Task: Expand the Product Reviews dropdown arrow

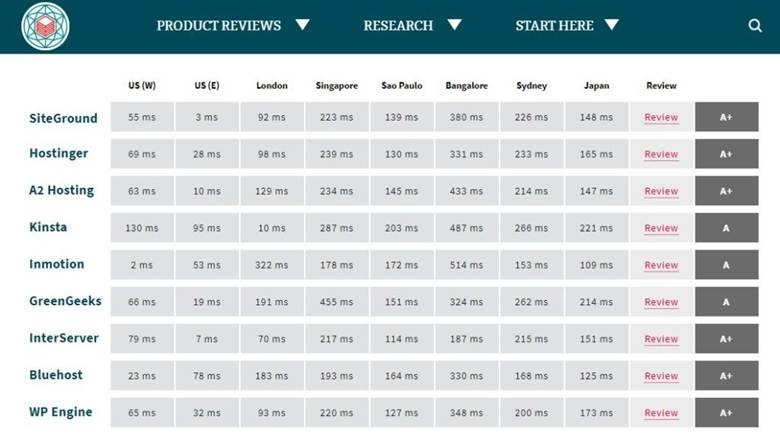Action: (302, 24)
